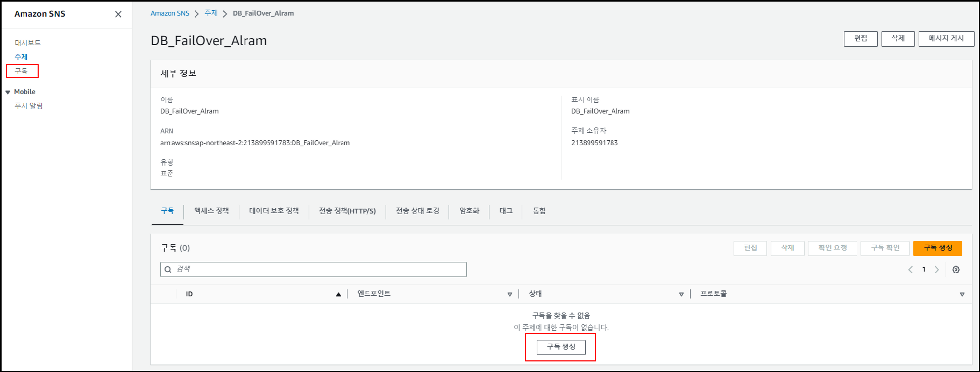This screenshot has height=372, width=980.
Task: Sort by ID column ascending arrow
Action: pos(338,294)
